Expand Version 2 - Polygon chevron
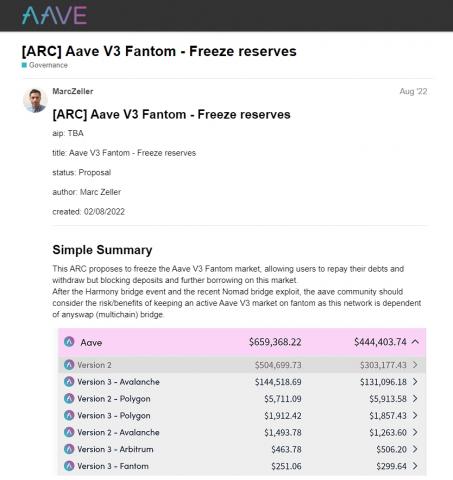This screenshot has height=480, width=453. [415, 398]
